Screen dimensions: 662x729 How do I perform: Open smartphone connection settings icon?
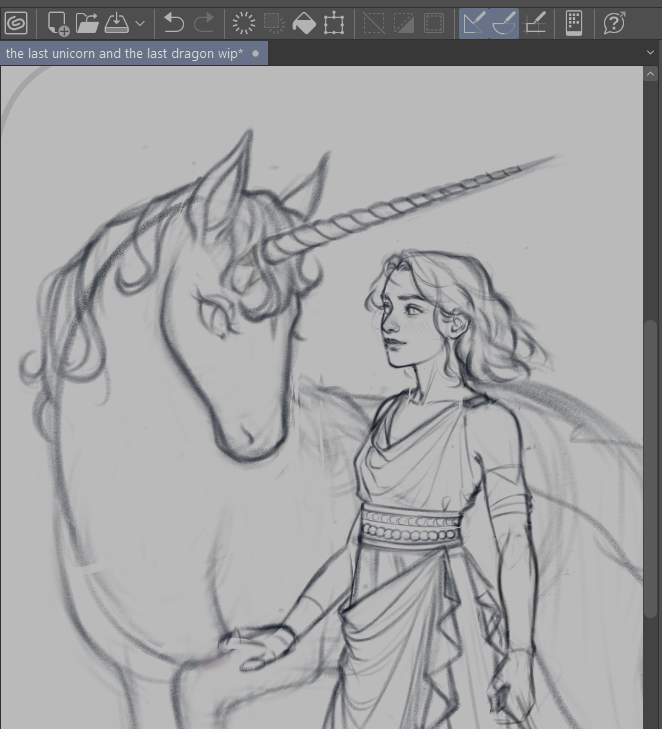click(574, 23)
